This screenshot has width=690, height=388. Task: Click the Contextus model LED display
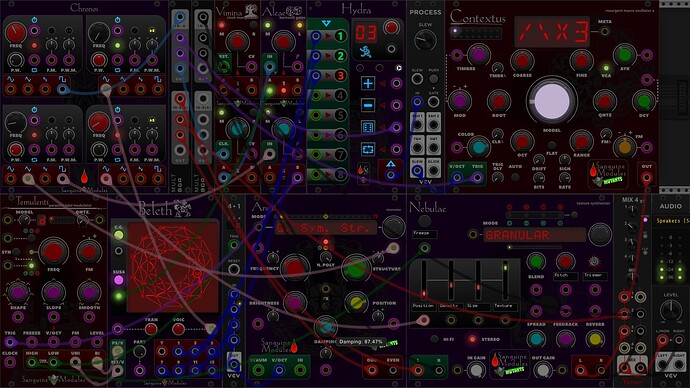(553, 31)
